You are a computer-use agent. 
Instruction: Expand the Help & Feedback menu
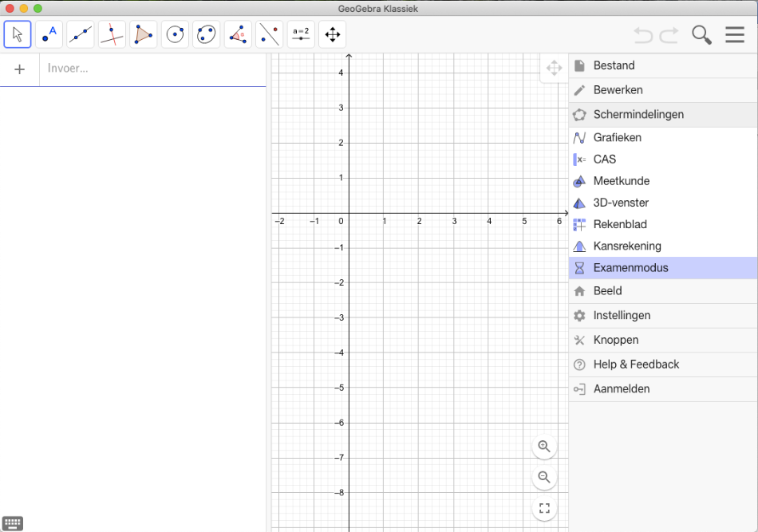[663, 365]
